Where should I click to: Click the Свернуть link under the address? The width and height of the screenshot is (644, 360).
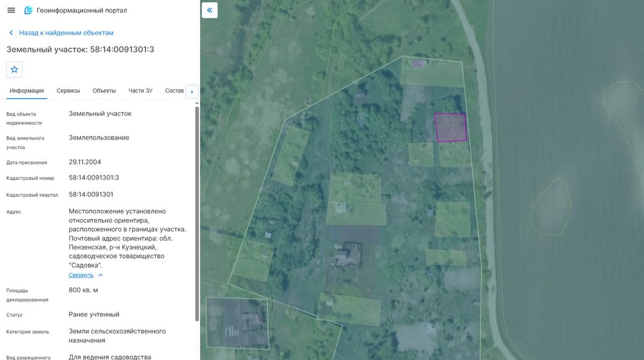click(x=81, y=275)
